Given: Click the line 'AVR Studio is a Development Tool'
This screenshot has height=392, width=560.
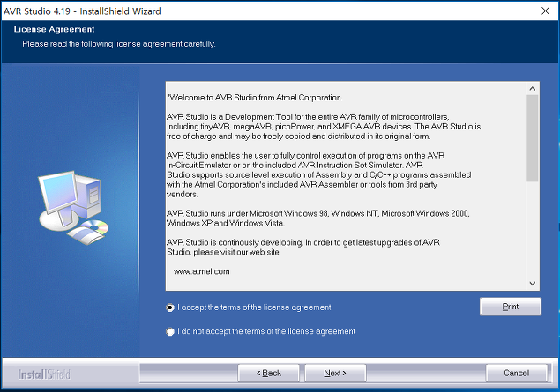Looking at the screenshot, I should 308,117.
